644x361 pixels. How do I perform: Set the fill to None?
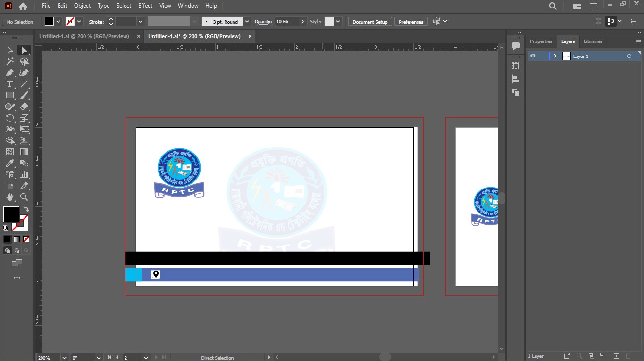pos(26,239)
